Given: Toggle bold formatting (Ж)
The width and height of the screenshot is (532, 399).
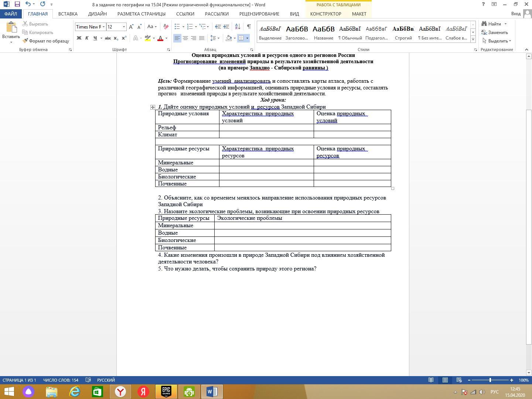Looking at the screenshot, I should [x=79, y=38].
